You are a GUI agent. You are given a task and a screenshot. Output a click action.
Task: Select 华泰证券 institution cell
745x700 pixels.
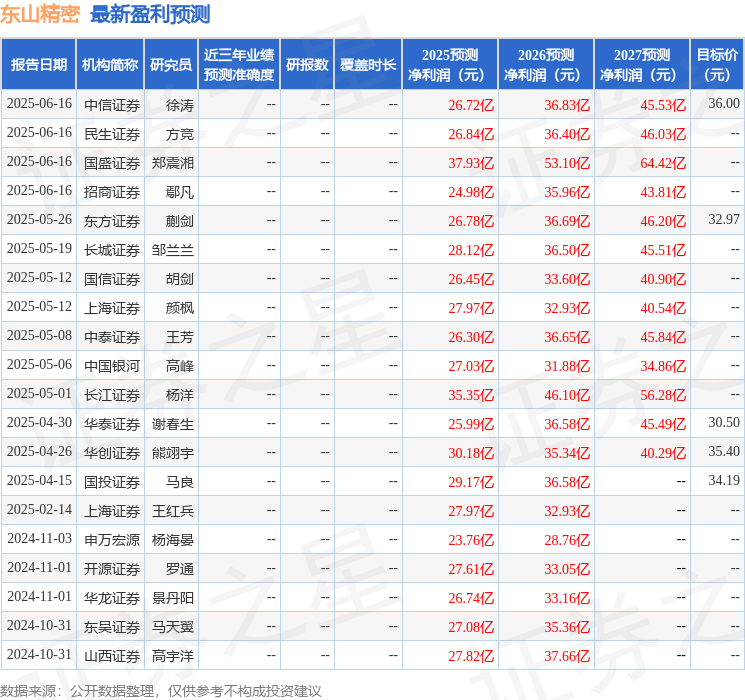[112, 424]
